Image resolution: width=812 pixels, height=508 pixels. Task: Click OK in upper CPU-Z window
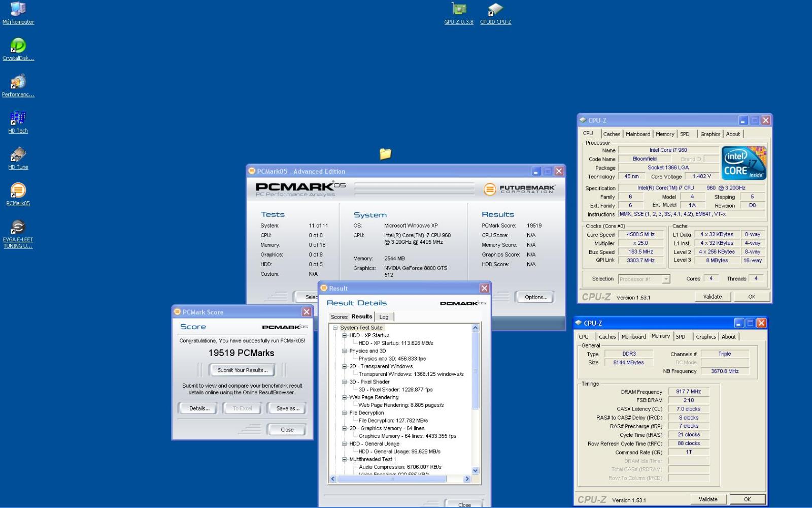[752, 297]
